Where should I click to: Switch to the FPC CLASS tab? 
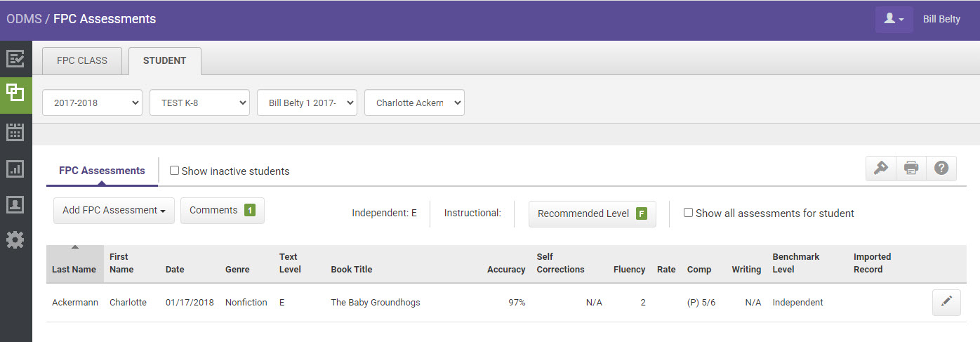tap(82, 60)
